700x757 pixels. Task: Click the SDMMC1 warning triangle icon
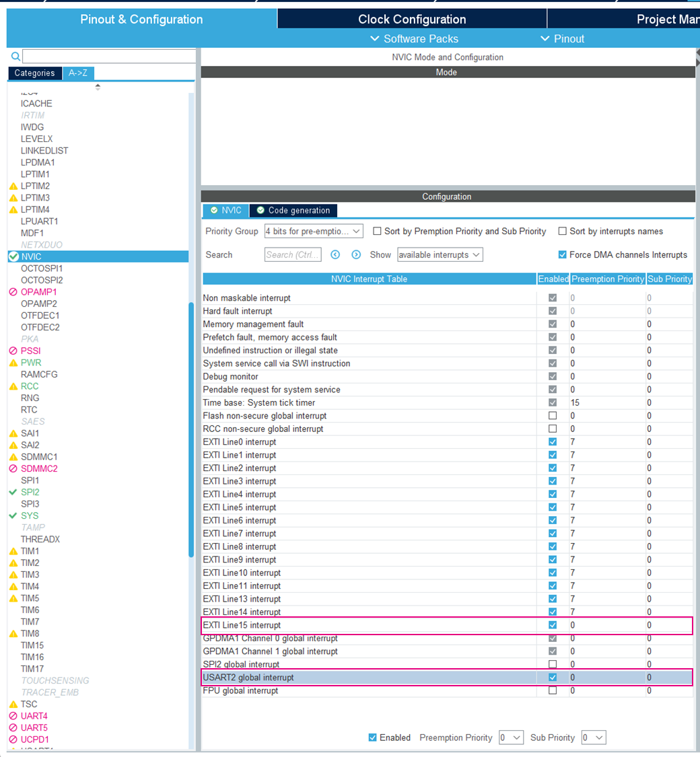13,457
